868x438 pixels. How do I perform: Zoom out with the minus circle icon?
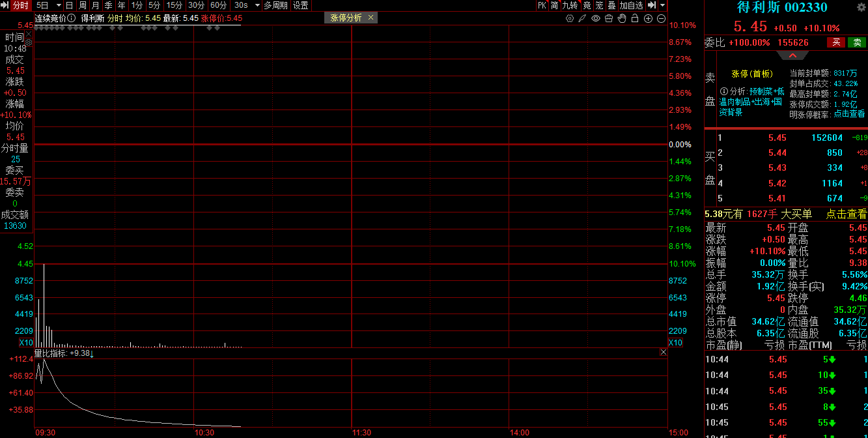[x=661, y=18]
